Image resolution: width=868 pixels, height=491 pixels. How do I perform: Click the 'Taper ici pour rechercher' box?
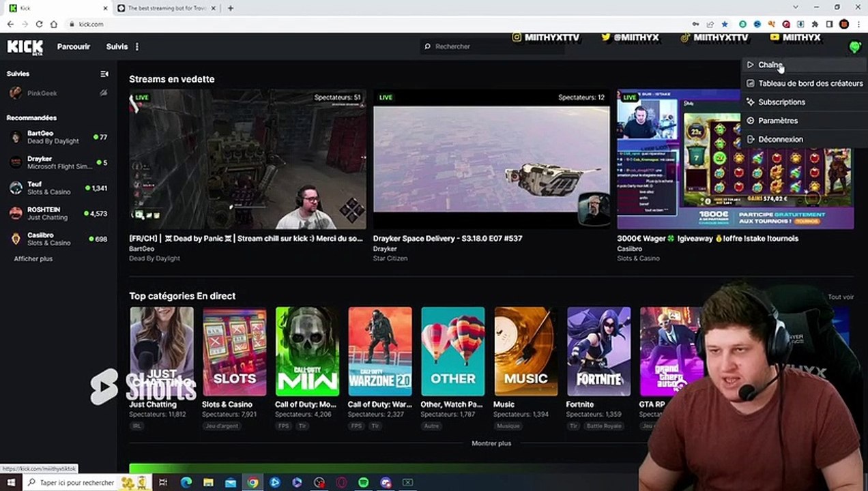pyautogui.click(x=78, y=483)
